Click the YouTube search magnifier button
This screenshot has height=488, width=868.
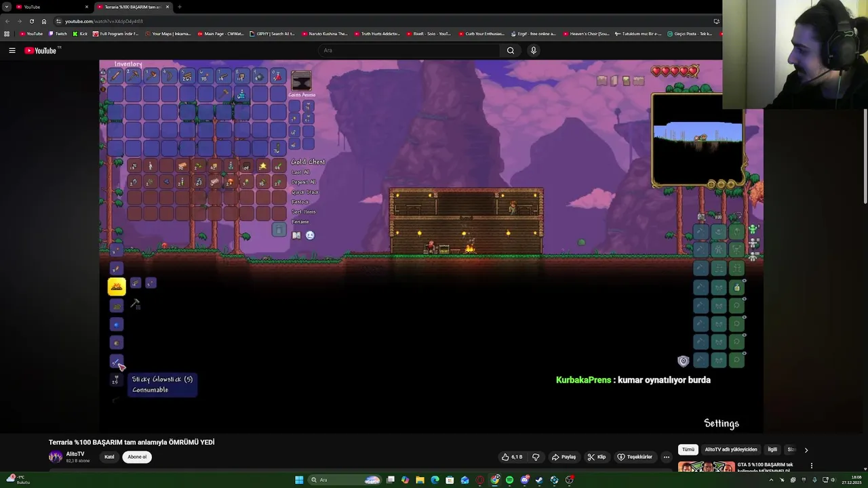coord(511,50)
